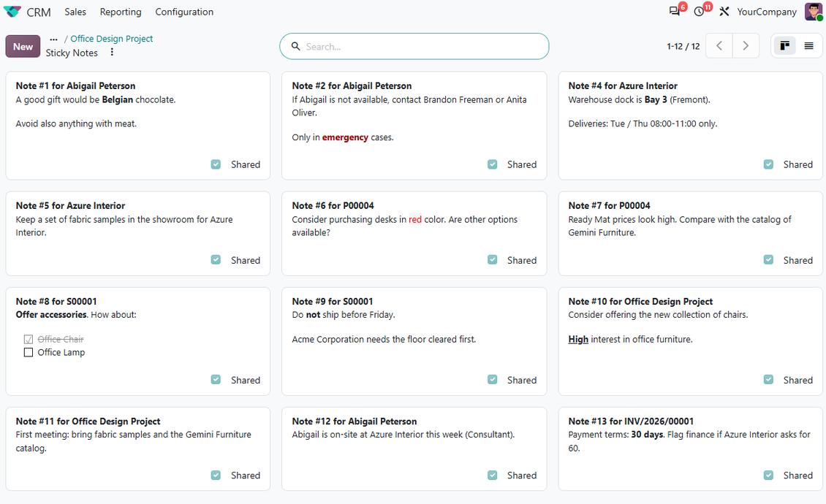Screen dimensions: 826x504
Task: Toggle Shared on Note #2
Action: (x=492, y=164)
